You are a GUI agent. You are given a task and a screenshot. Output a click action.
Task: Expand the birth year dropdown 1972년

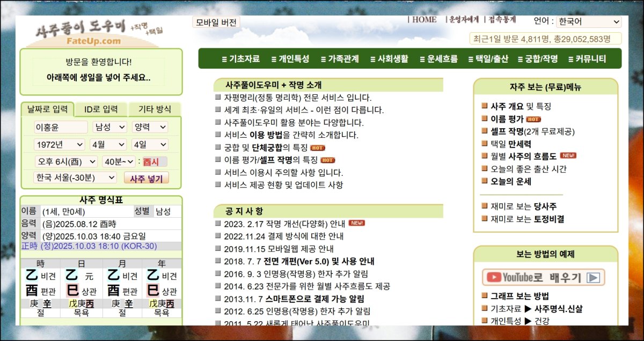60,145
